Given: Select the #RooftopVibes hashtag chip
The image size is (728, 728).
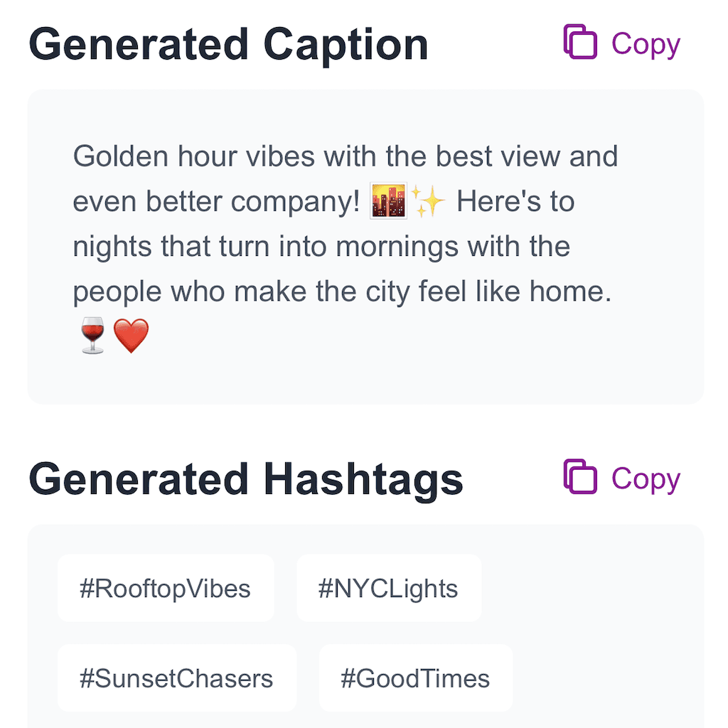Looking at the screenshot, I should (166, 588).
